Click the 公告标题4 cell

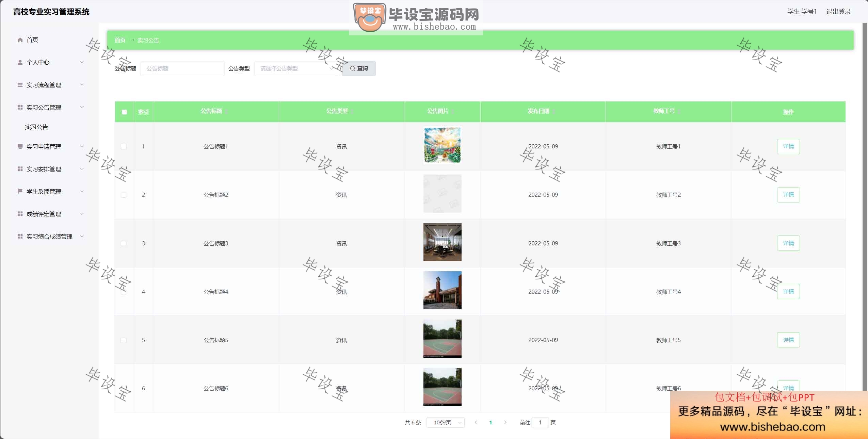click(216, 292)
